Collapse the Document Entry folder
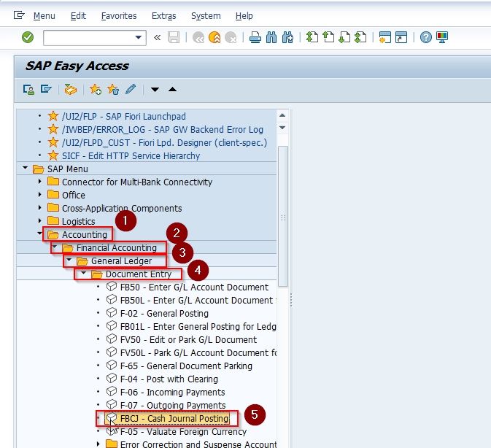 (x=83, y=274)
